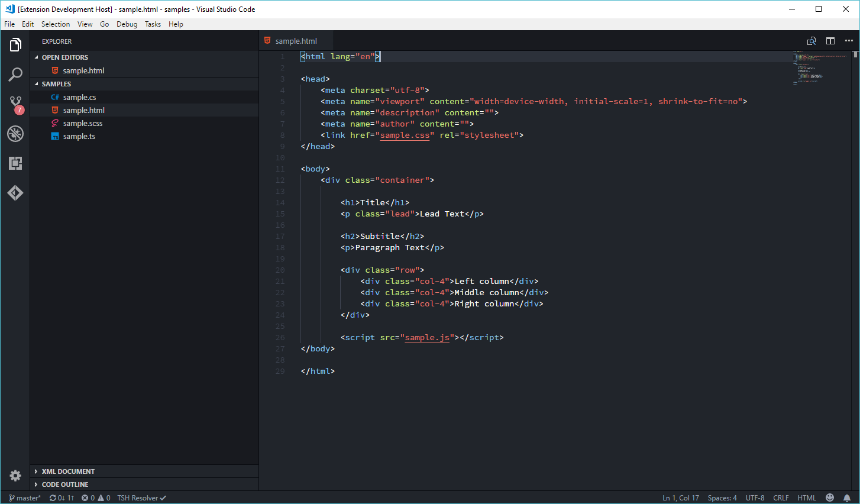Click the open preview editor icon

point(811,41)
